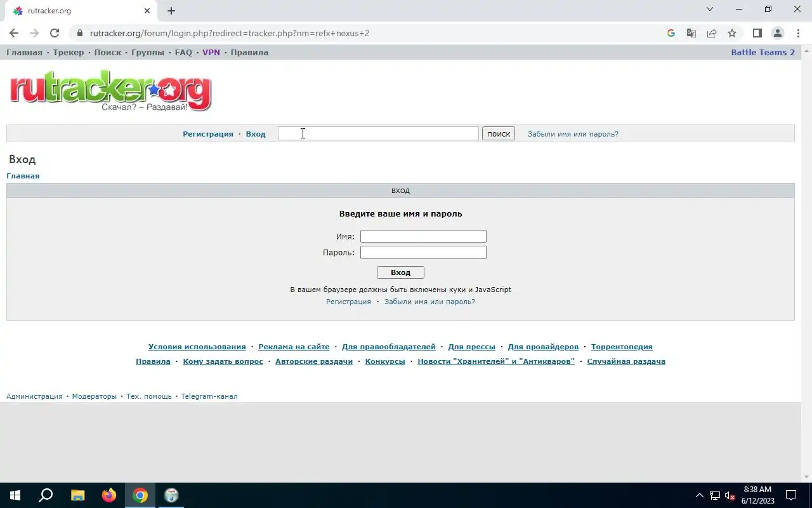The height and width of the screenshot is (508, 812).
Task: Focus the search box next to поиск
Action: point(378,133)
